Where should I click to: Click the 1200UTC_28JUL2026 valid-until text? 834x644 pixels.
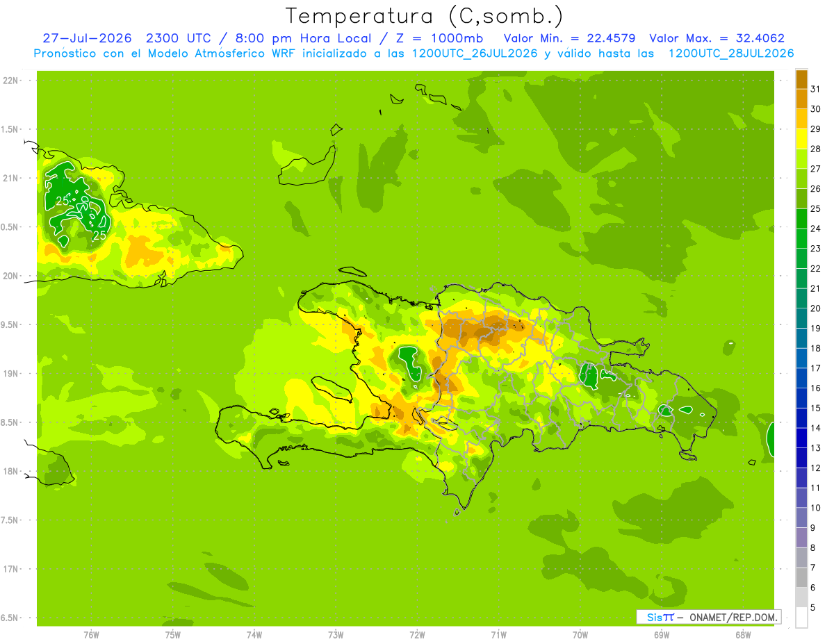[x=731, y=53]
